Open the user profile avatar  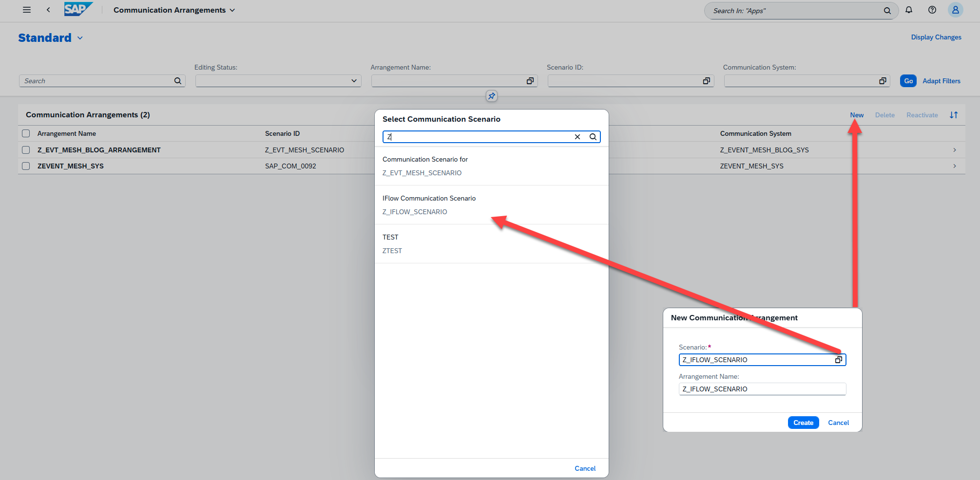pos(955,10)
